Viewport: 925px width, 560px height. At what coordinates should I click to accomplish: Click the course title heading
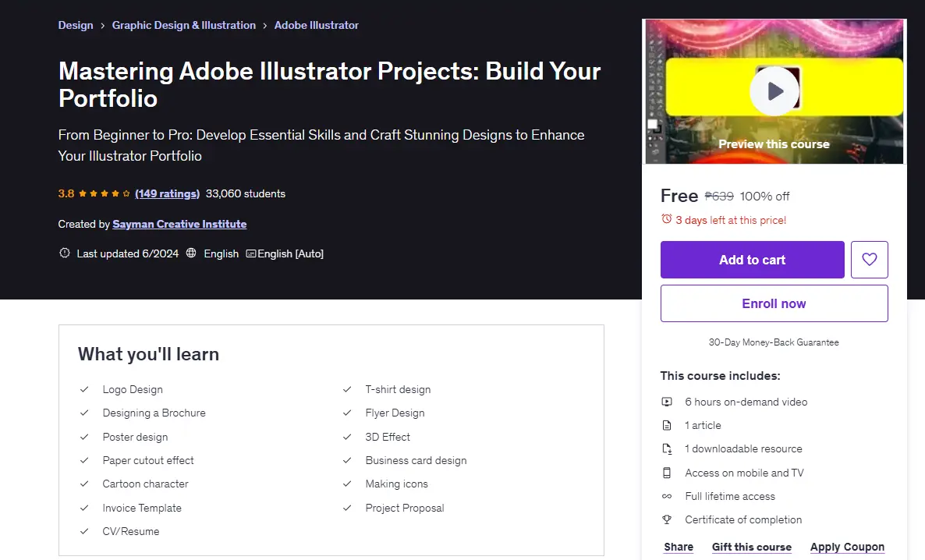point(329,84)
